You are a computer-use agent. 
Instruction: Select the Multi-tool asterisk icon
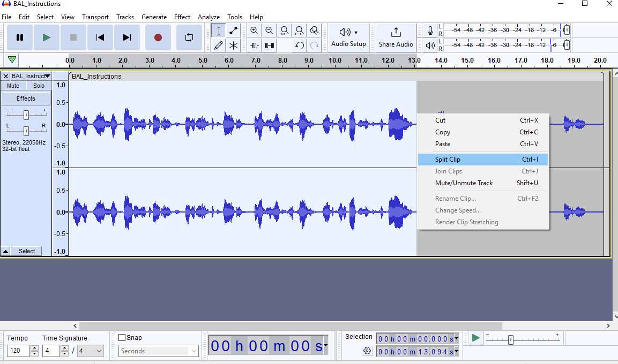(x=233, y=45)
